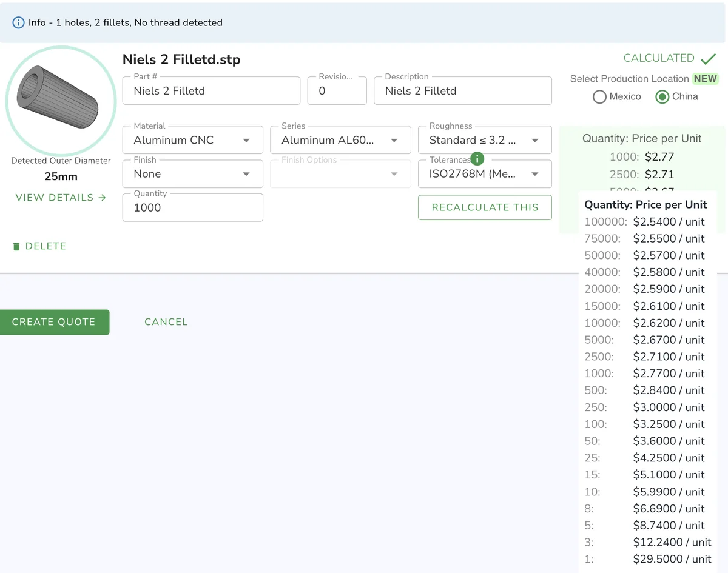The image size is (728, 573).
Task: Click the 25mm detected outer diameter value
Action: coord(61,177)
